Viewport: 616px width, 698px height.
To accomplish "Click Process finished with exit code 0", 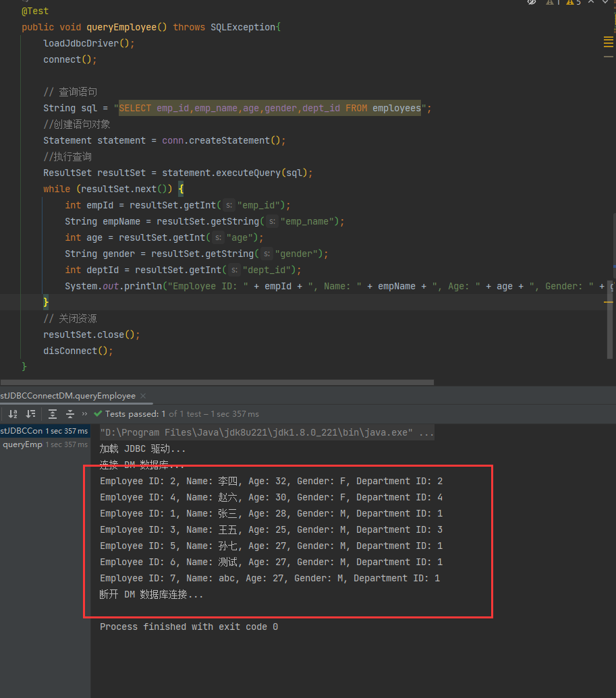I will pyautogui.click(x=189, y=627).
